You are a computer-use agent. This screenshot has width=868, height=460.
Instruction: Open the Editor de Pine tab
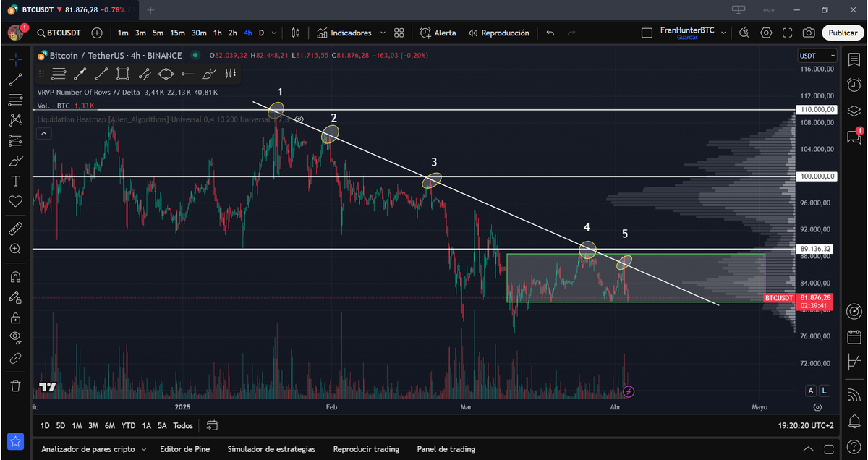(x=184, y=449)
